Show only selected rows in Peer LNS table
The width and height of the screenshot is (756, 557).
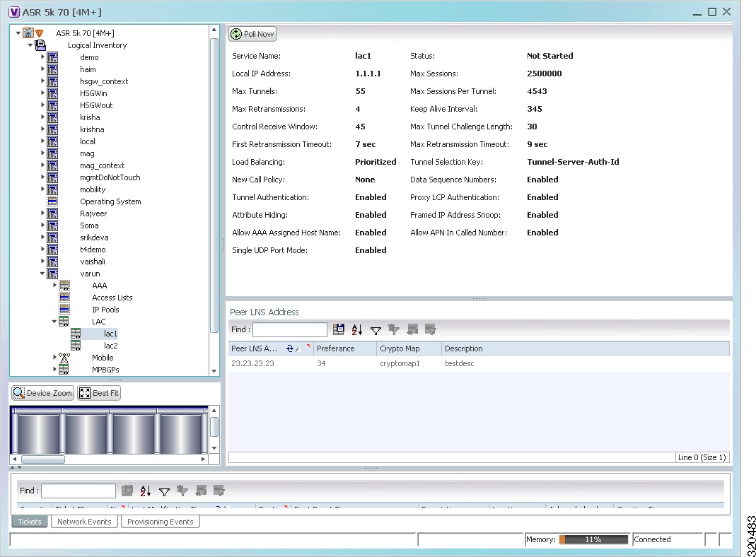point(431,329)
